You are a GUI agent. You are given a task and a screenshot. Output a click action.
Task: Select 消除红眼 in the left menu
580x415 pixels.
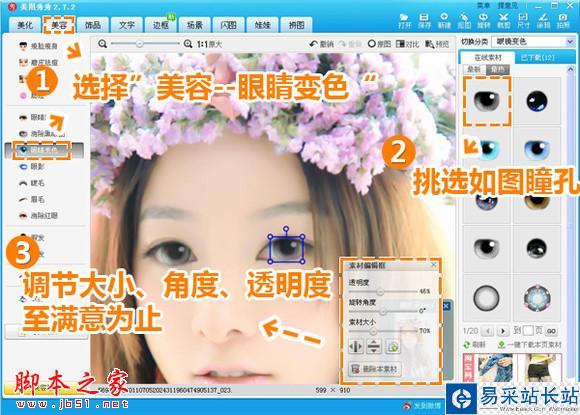pyautogui.click(x=38, y=215)
